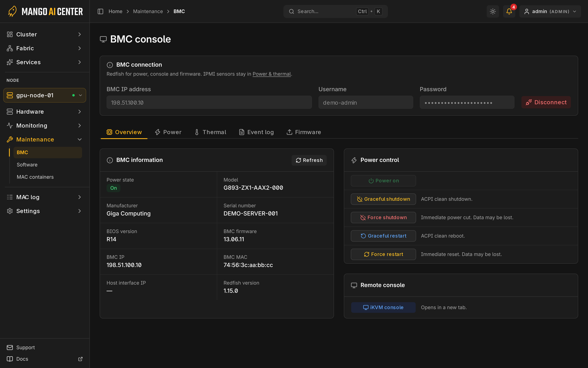Expand the Services menu

(45, 62)
